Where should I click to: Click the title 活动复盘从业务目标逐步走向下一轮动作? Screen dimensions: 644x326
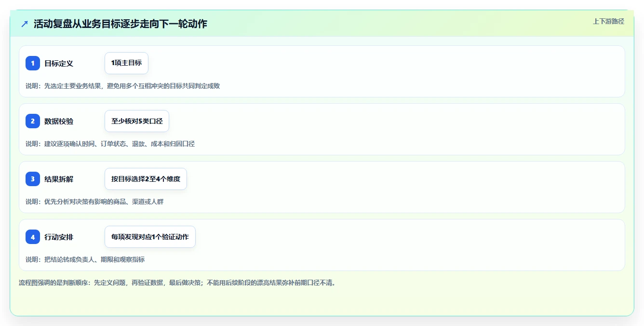[x=121, y=24]
